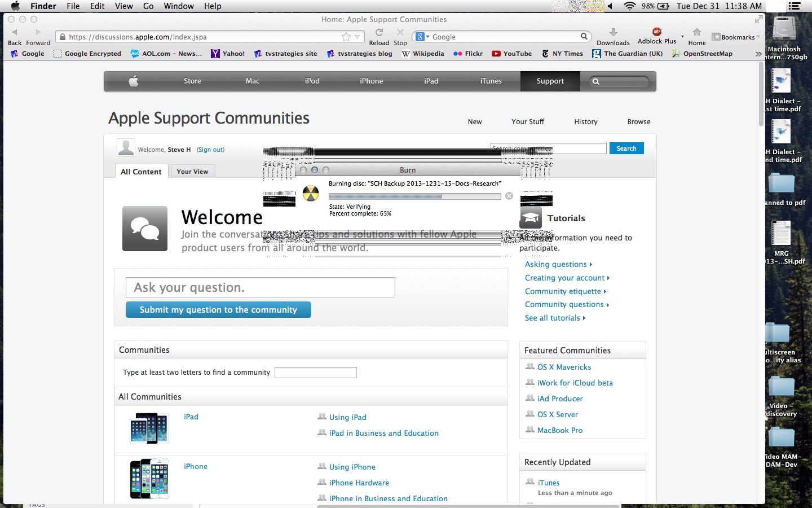The width and height of the screenshot is (812, 508).
Task: Click the Wi-Fi status icon
Action: click(629, 6)
